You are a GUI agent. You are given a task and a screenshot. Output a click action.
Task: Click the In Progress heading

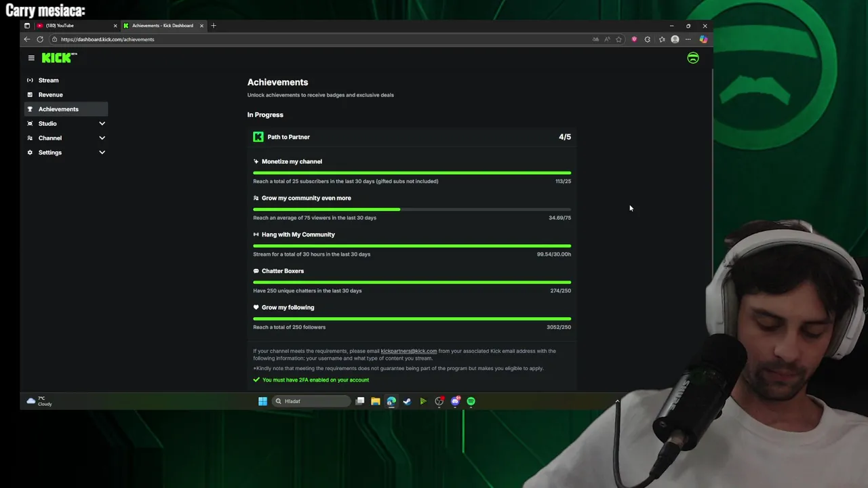click(265, 115)
